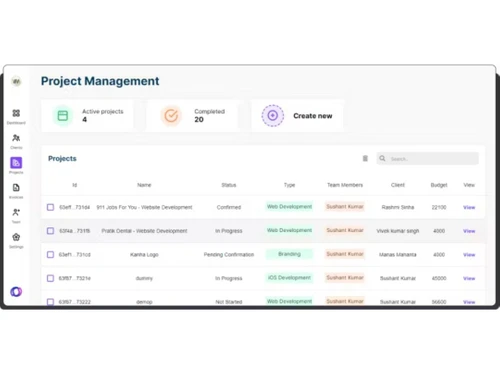Check the box for Kanha Logo project
Viewport: 500px width, 375px height.
[50, 255]
